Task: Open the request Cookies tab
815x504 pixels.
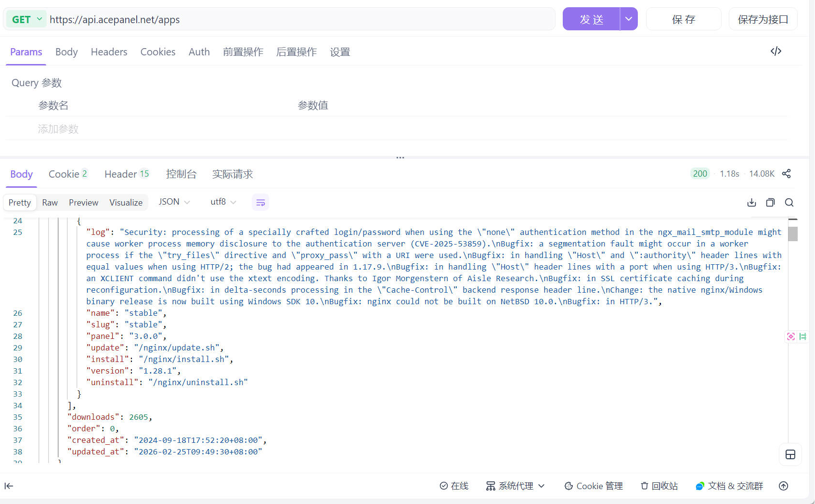Action: [x=158, y=52]
